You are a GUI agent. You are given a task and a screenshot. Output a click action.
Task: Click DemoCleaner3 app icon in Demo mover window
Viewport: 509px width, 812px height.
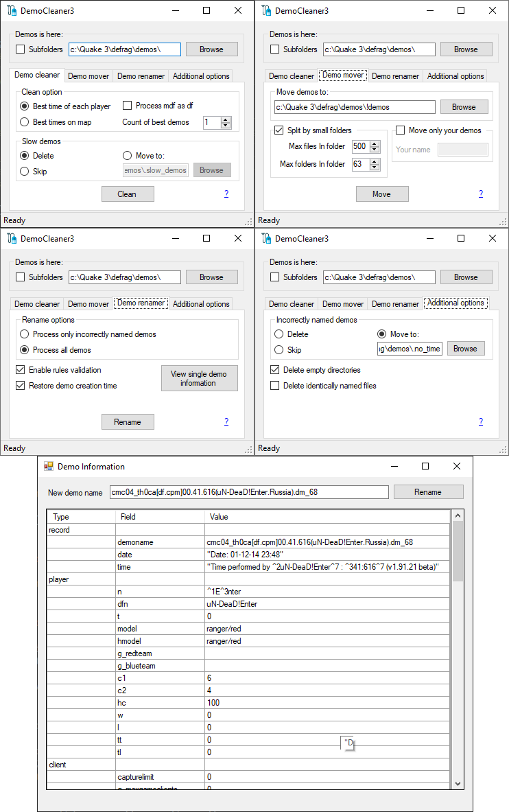pos(267,10)
